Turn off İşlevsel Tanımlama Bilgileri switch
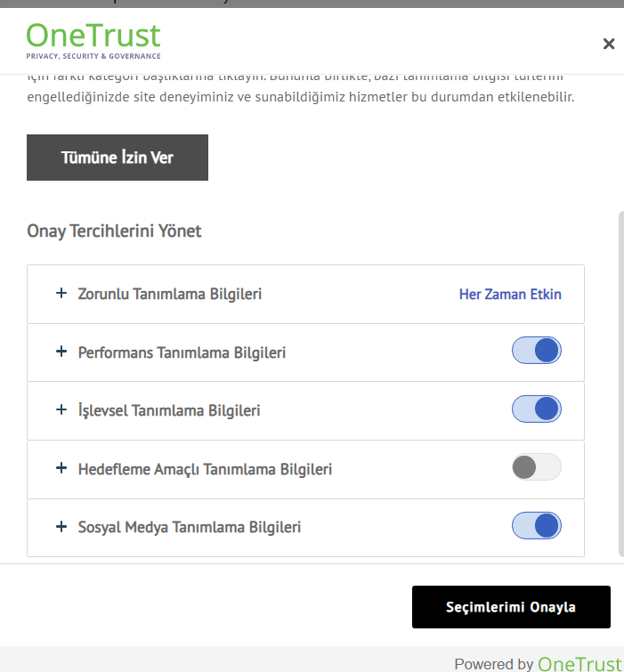Image resolution: width=624 pixels, height=672 pixels. [x=536, y=409]
